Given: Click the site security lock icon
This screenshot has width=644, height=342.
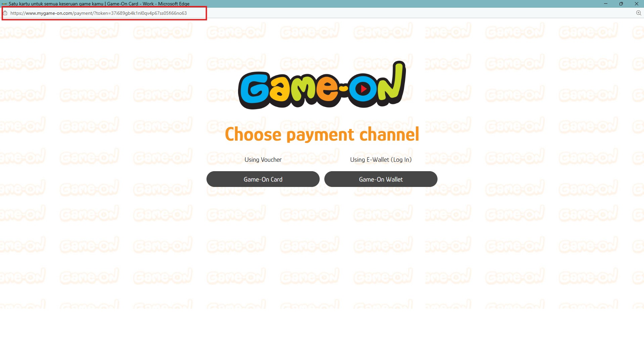Looking at the screenshot, I should [5, 13].
